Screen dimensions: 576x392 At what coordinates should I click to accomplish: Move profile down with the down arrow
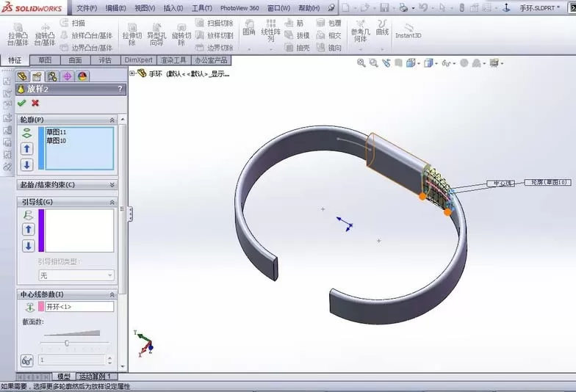(26, 164)
